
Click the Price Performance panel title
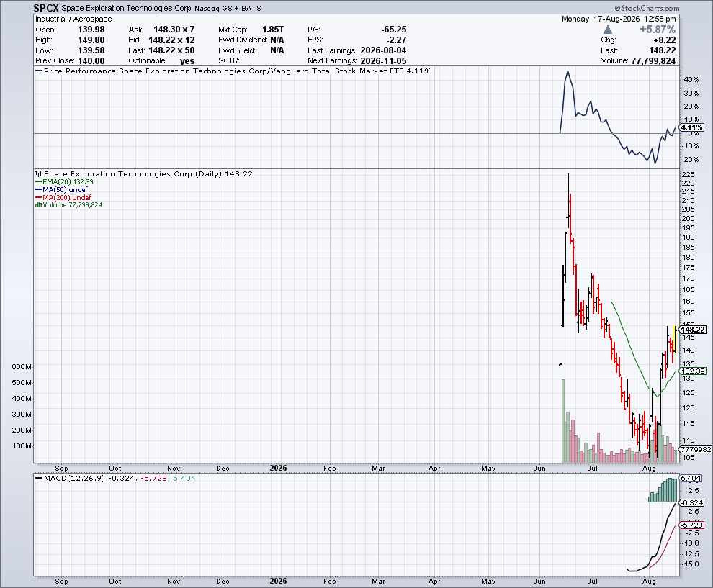pyautogui.click(x=238, y=71)
